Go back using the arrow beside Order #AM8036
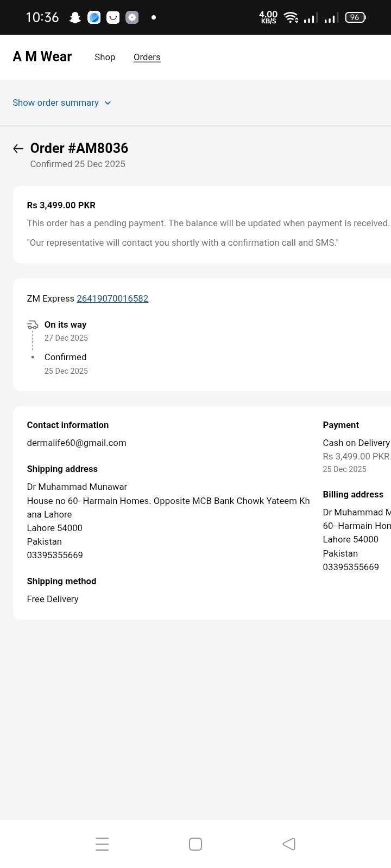Image resolution: width=391 pixels, height=868 pixels. click(x=18, y=149)
